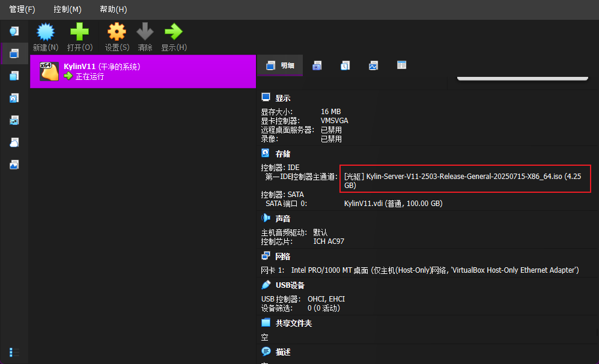Click the 清除 discard state toolbar button
Viewport: 599px width, 364px height.
coord(145,37)
